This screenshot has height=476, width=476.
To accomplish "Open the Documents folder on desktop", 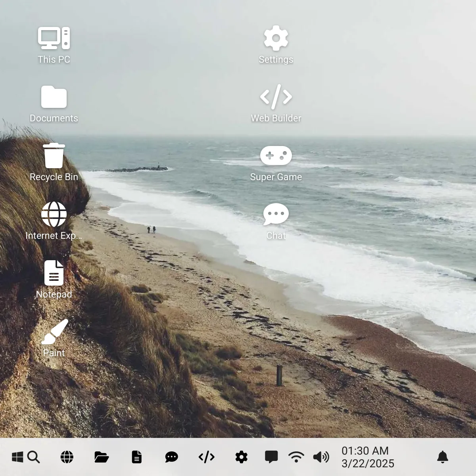I will point(54,104).
